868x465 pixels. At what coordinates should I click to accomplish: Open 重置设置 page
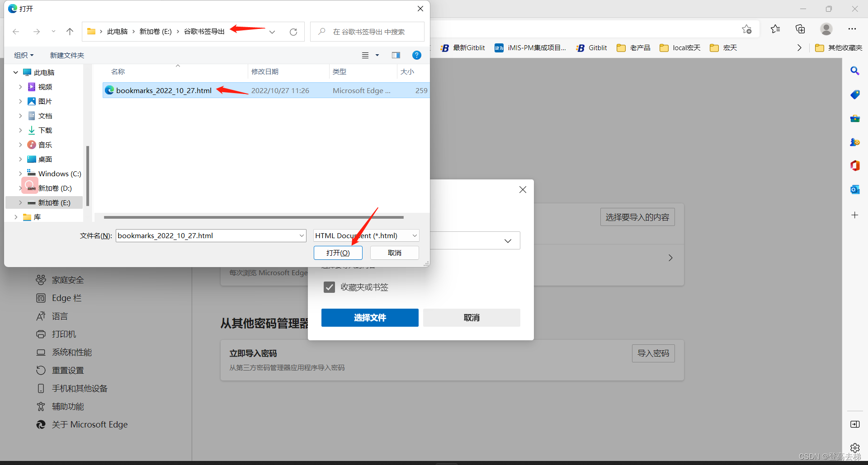coord(68,370)
